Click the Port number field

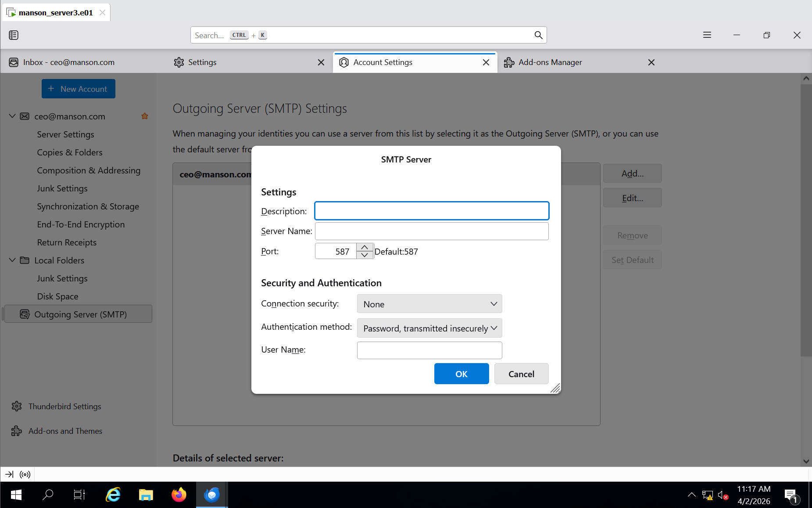click(336, 251)
